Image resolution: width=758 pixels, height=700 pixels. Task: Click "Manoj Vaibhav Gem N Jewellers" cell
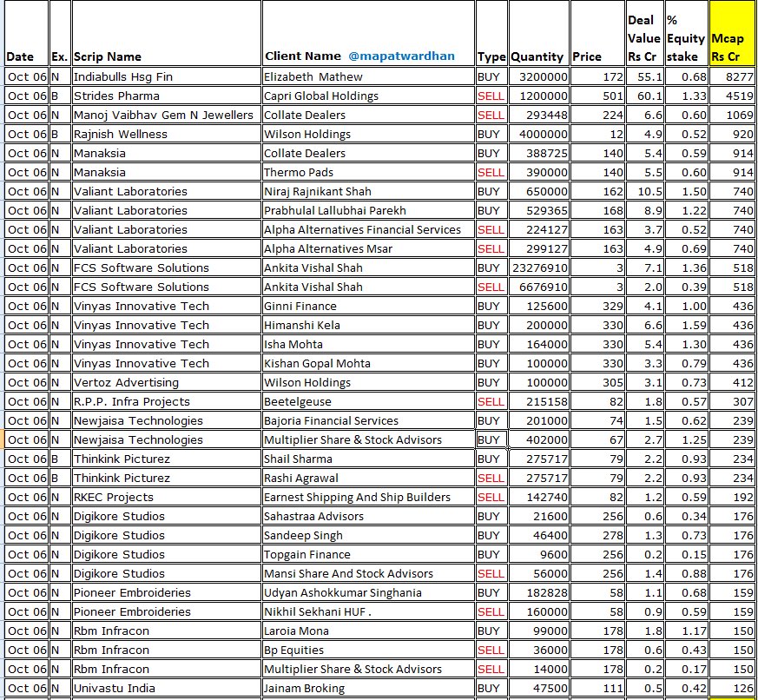[167, 115]
